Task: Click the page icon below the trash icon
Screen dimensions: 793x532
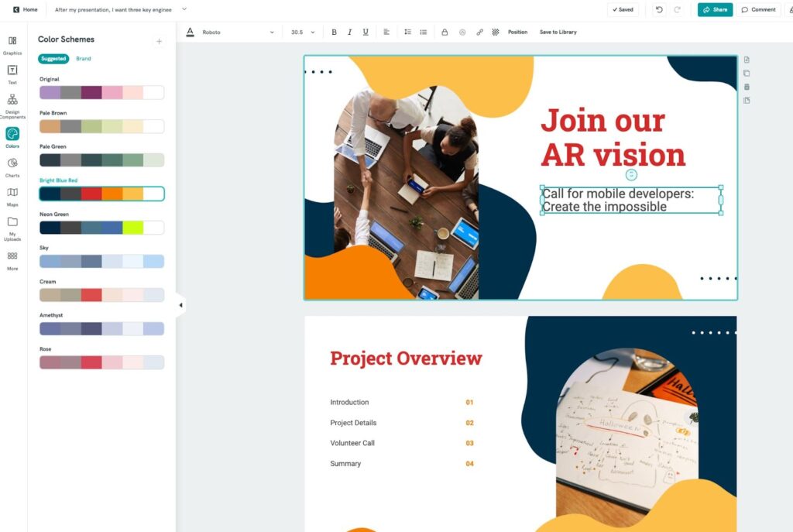Action: 747,101
